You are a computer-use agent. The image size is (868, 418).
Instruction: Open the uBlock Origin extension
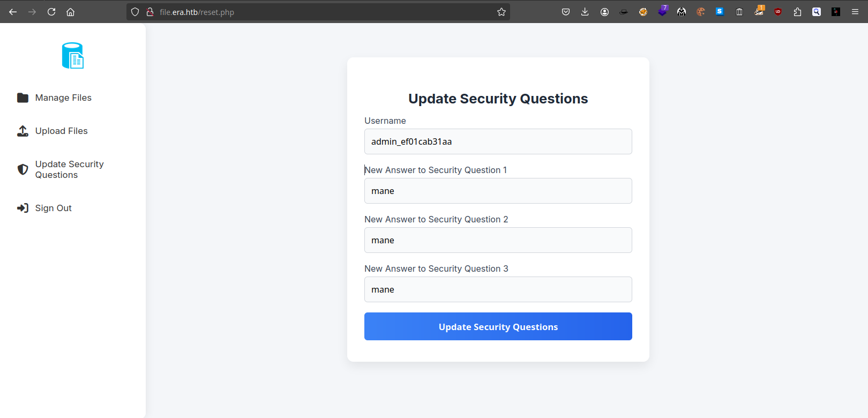778,12
